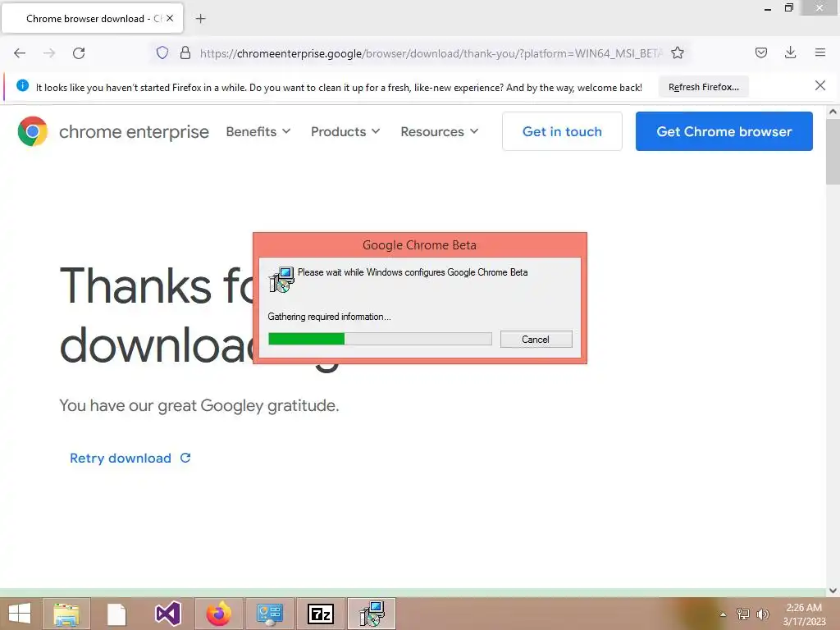Image resolution: width=840 pixels, height=630 pixels.
Task: Select the Windows Installer taskbar icon
Action: pos(372,614)
